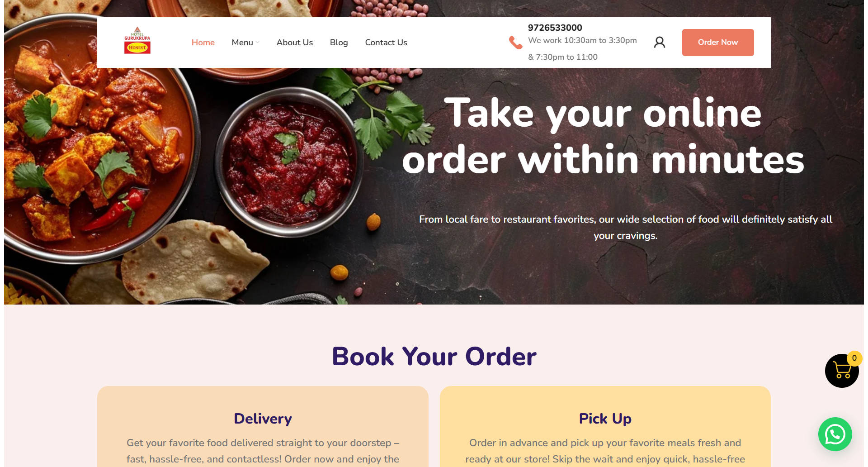Select the Delivery order card
868x467 pixels.
click(x=263, y=426)
